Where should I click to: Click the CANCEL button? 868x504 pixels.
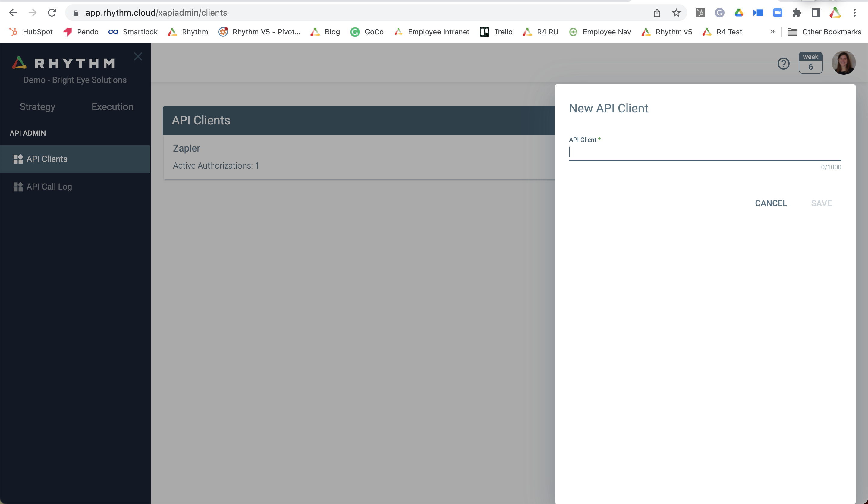click(771, 203)
